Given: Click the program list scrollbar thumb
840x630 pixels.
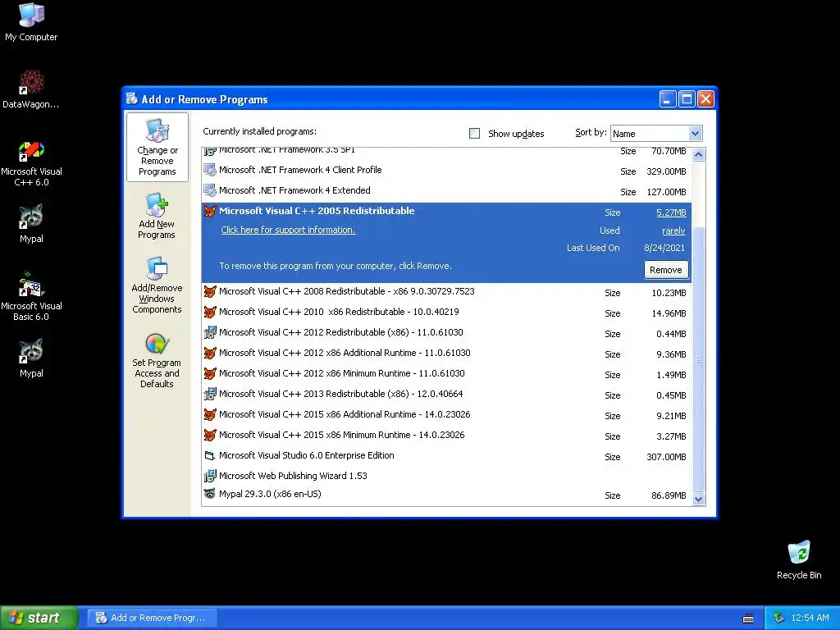Looking at the screenshot, I should (698, 358).
